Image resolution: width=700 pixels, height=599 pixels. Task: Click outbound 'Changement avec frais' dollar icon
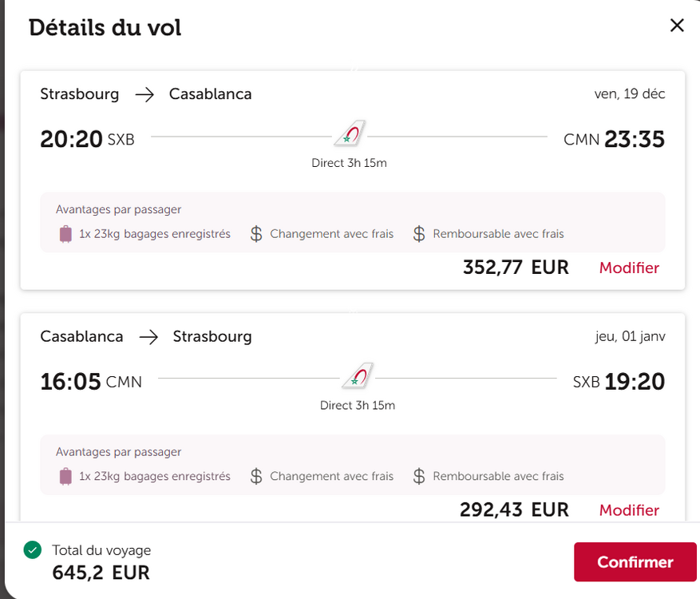tap(256, 234)
